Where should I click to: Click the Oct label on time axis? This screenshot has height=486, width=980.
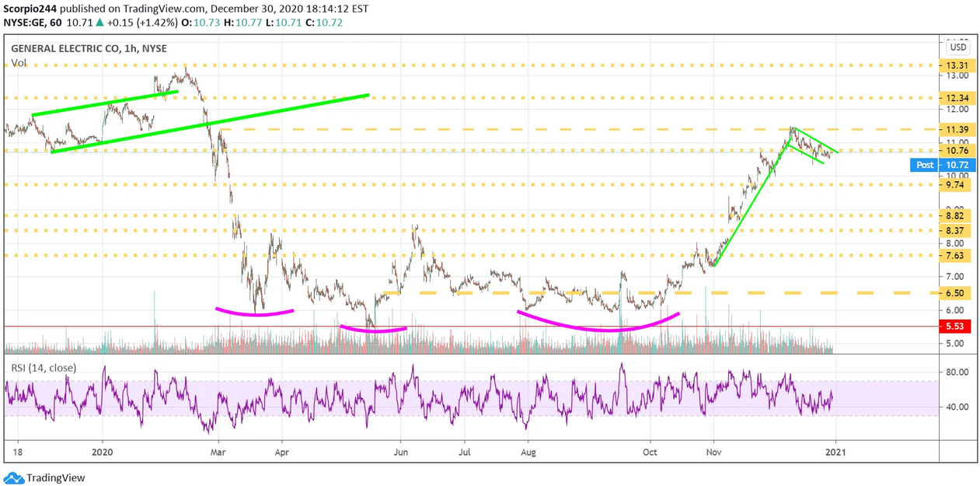point(650,452)
